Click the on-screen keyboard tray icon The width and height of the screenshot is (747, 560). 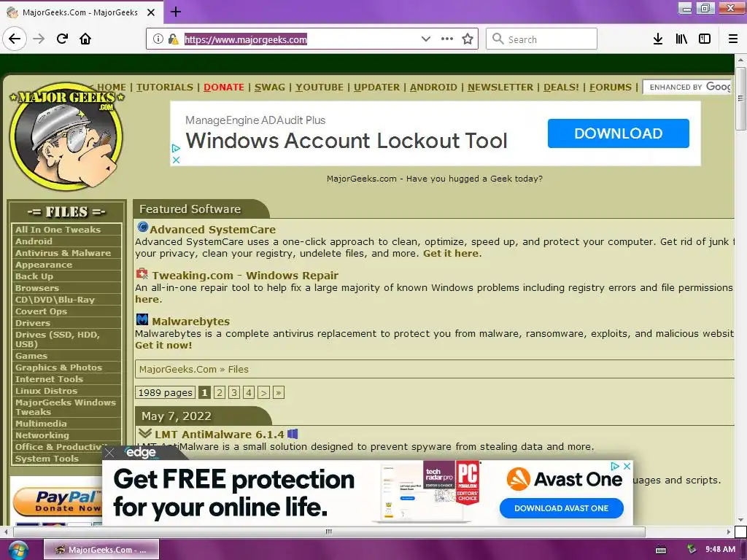[661, 550]
